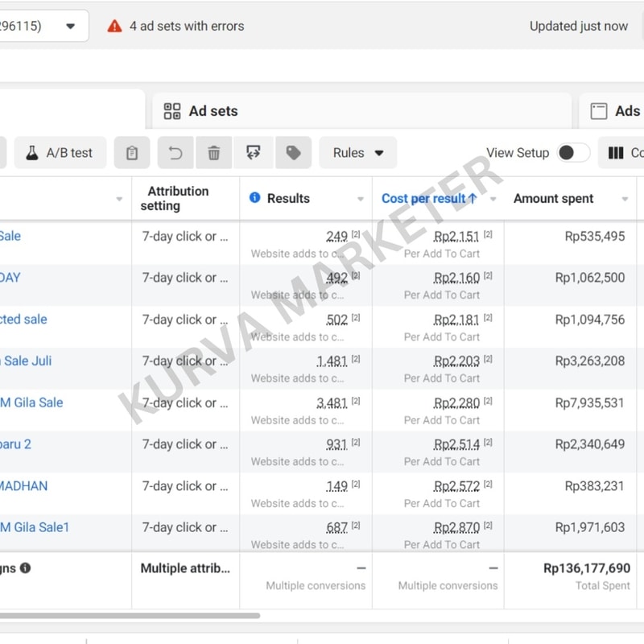The image size is (644, 644).
Task: Open the account selector dropdown ending 96115
Action: (x=44, y=26)
